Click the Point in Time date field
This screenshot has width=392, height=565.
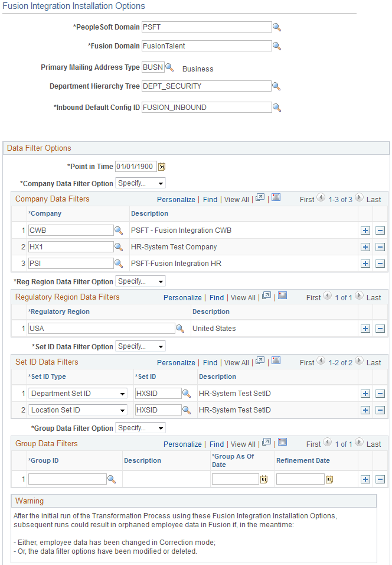[136, 166]
